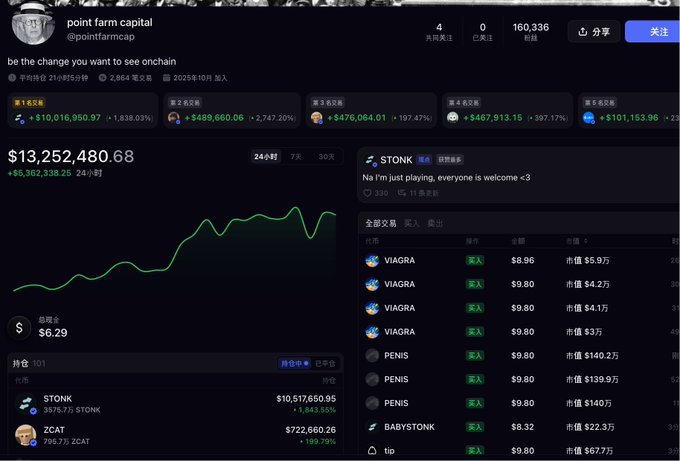The width and height of the screenshot is (680, 461).
Task: Switch holdings view to 已平仓
Action: [x=325, y=363]
